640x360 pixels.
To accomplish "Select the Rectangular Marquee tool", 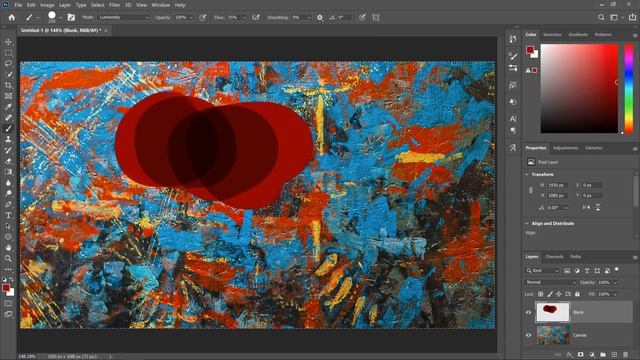I will (8, 53).
